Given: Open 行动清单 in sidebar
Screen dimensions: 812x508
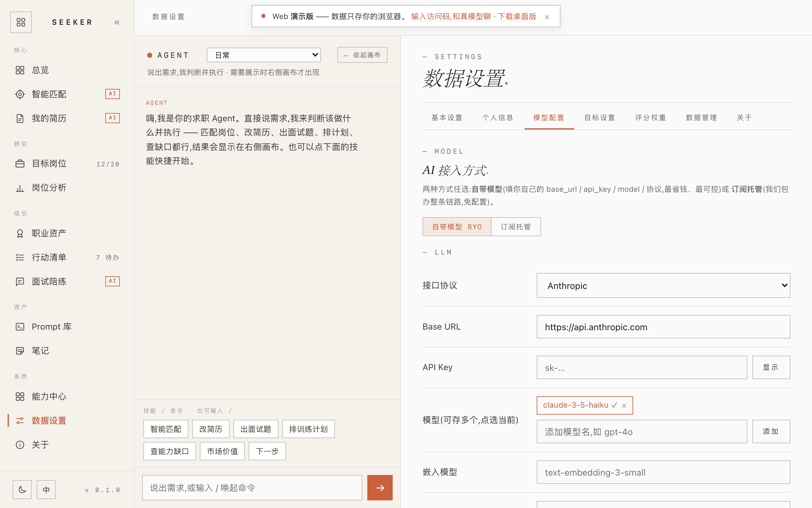Looking at the screenshot, I should point(67,257).
